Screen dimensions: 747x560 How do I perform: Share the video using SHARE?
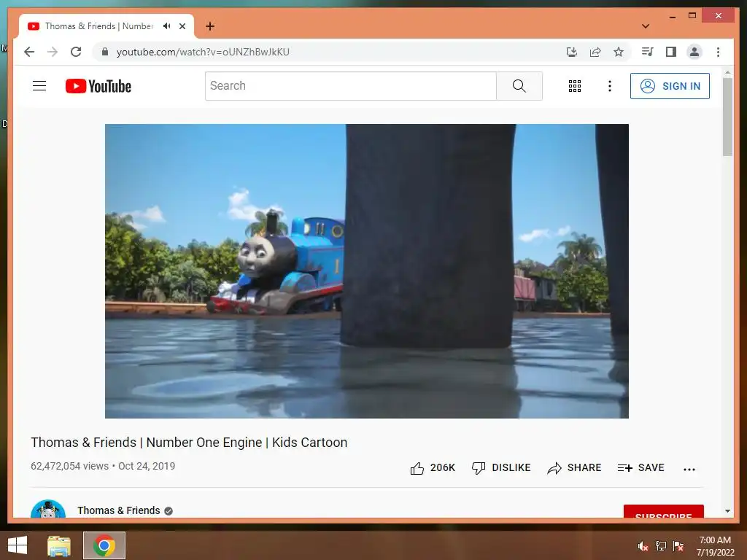click(574, 468)
